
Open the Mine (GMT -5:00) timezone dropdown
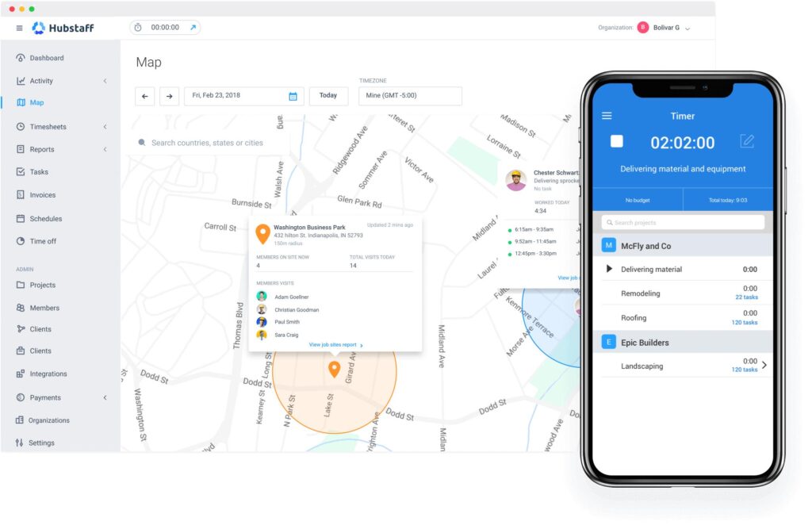coord(410,96)
